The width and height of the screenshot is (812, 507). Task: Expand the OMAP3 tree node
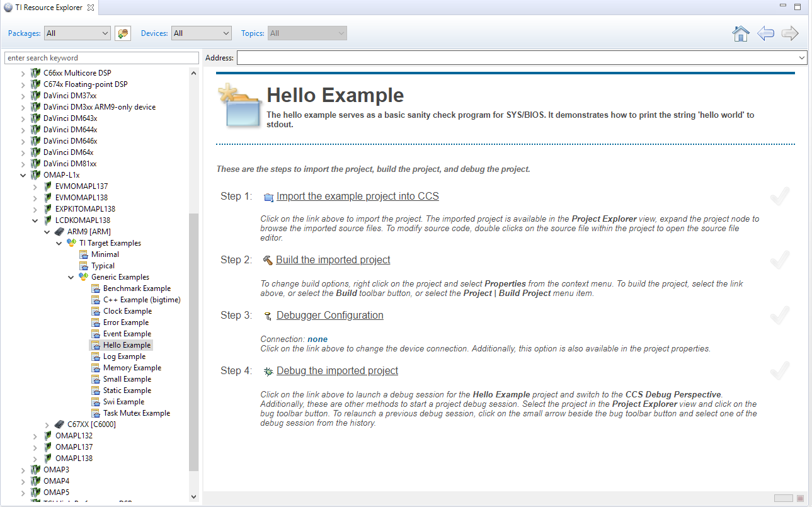[x=23, y=469]
